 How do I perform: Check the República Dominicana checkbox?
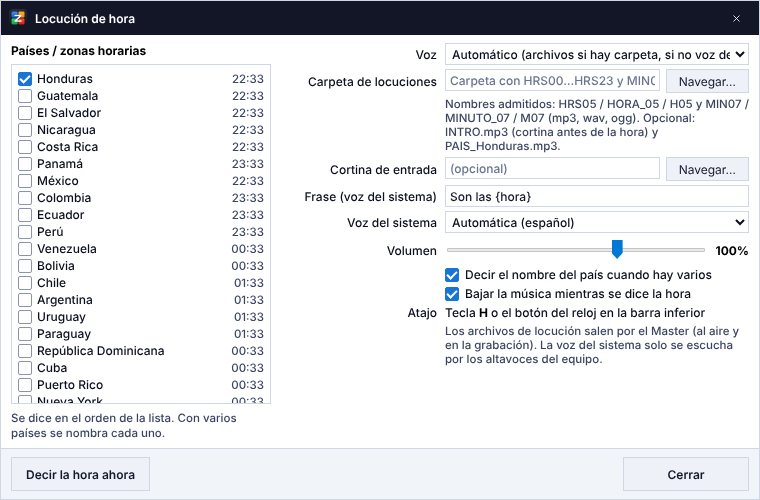pos(25,351)
